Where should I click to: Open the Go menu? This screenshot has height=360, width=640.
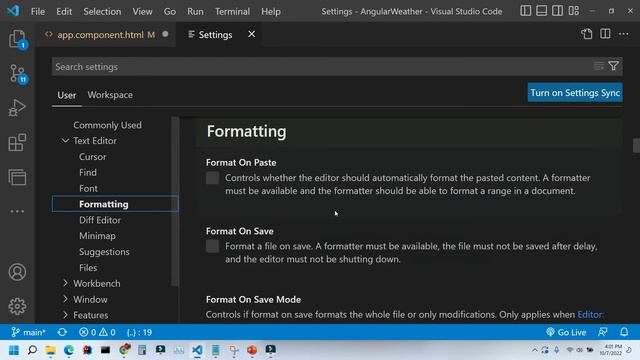click(x=169, y=11)
